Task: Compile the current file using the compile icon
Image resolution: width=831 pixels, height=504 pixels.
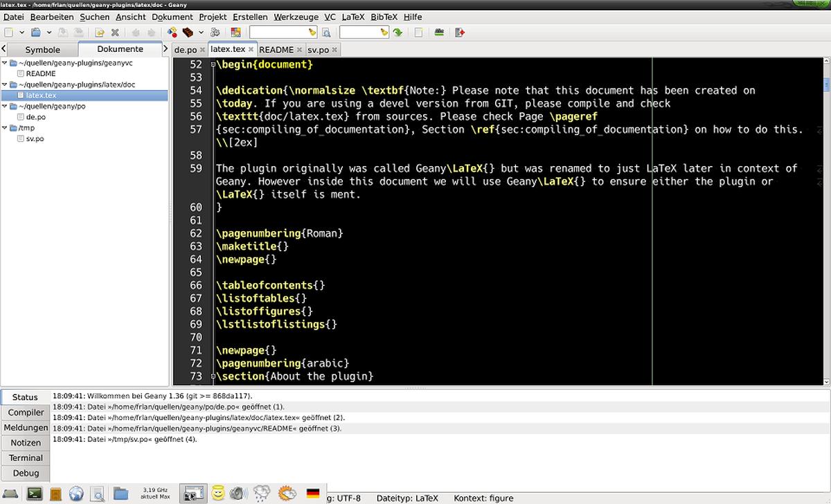Action: [x=170, y=32]
